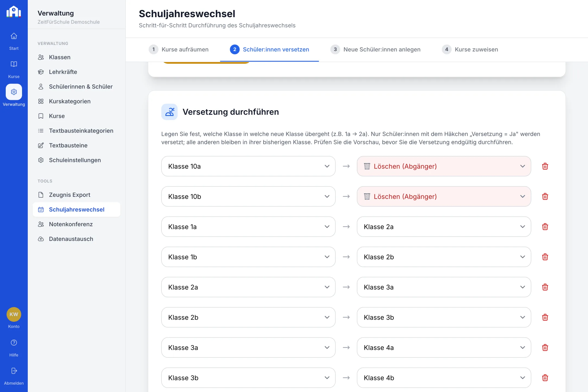Delete the Klasse 10a mapping row
This screenshot has width=588, height=392.
545,166
